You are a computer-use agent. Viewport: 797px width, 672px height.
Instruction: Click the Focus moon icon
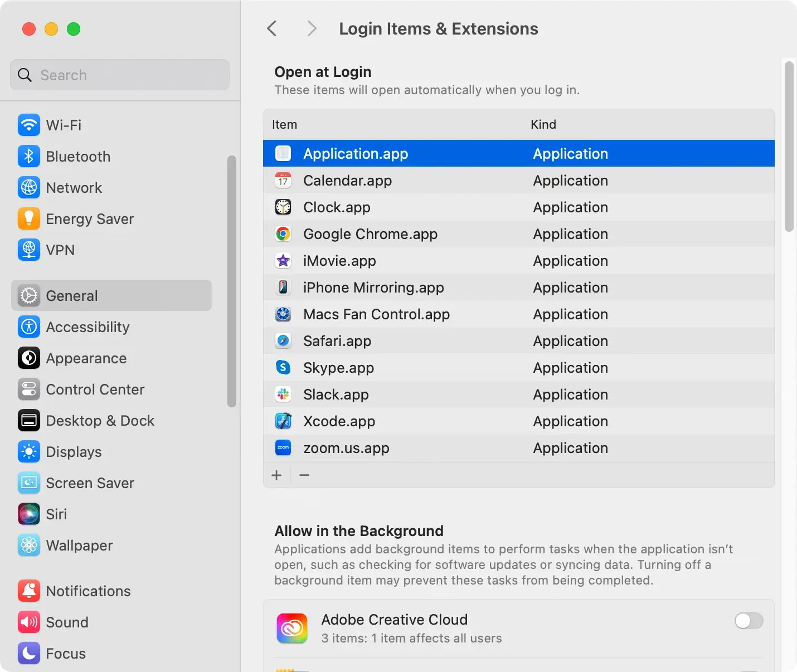[x=29, y=653]
